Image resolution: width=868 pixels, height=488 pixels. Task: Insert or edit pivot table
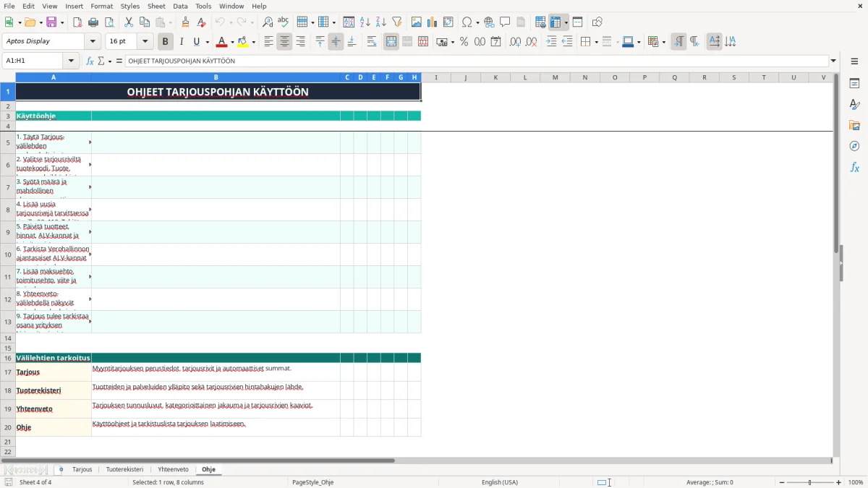tap(448, 22)
